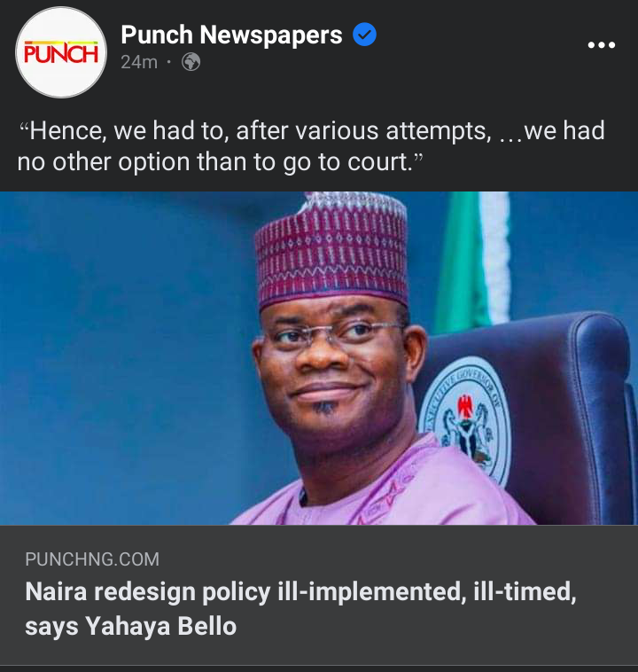Viewport: 638px width, 672px height.
Task: Click the quoted post caption text
Action: (311, 146)
